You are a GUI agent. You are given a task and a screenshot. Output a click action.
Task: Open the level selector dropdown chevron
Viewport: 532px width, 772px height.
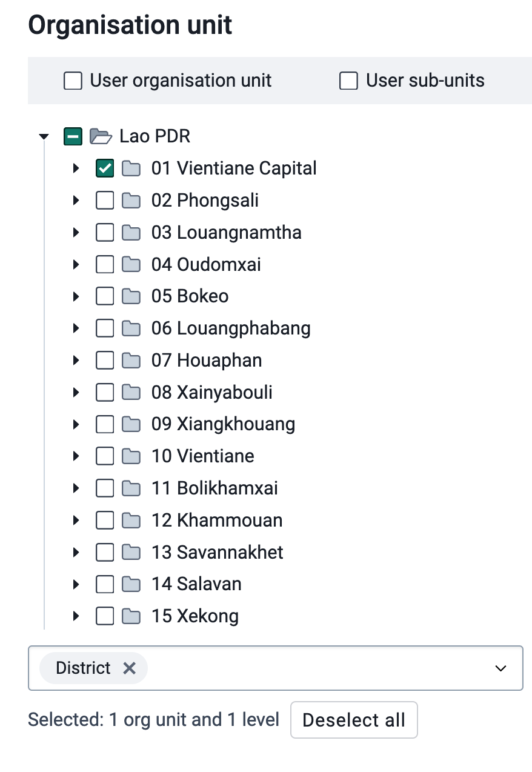tap(500, 668)
